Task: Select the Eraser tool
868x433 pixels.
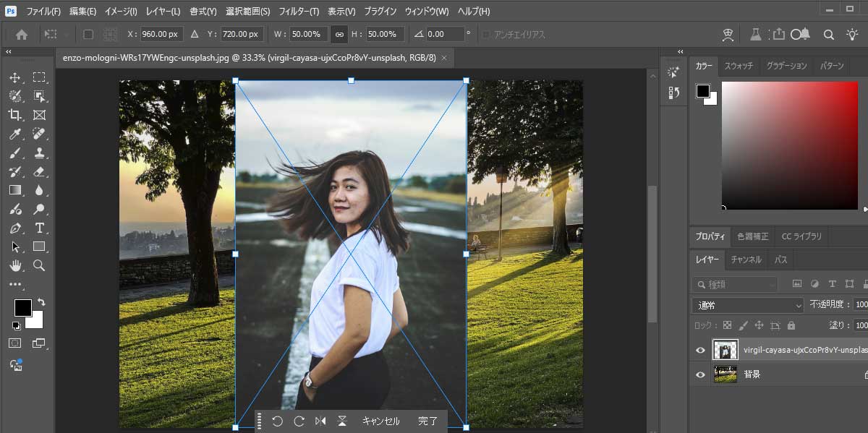Action: [x=39, y=171]
